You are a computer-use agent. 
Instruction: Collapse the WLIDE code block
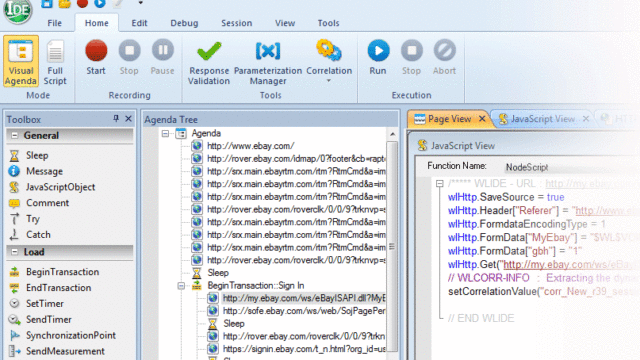point(440,184)
